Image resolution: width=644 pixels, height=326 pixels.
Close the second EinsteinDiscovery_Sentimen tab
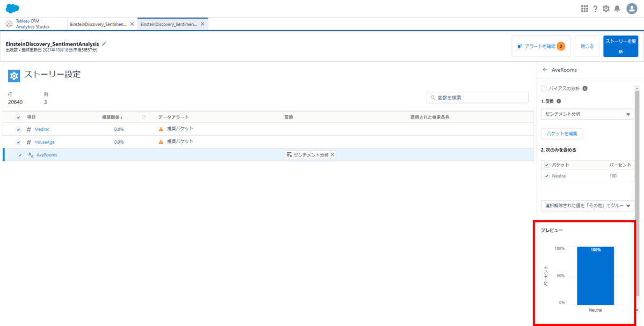(202, 24)
